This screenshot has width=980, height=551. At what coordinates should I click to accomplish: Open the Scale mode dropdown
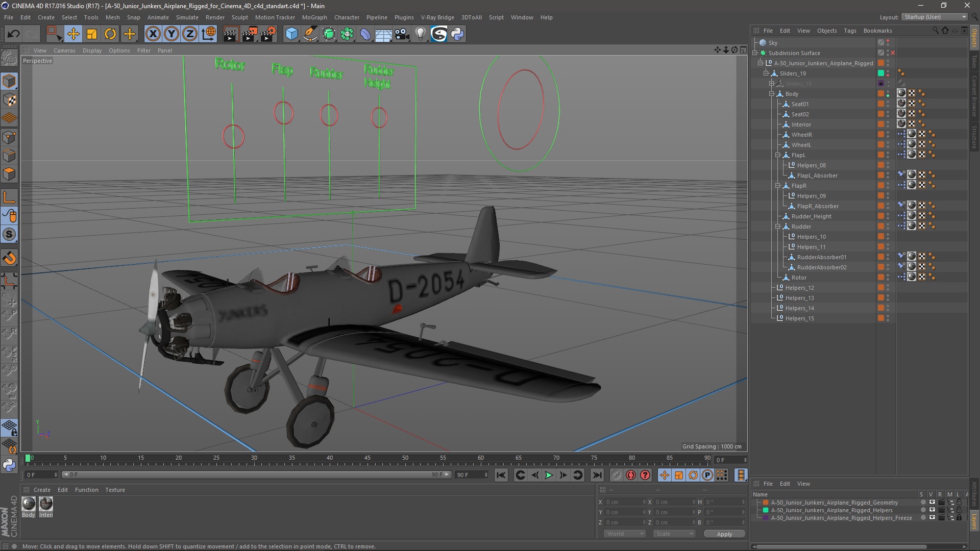pos(674,534)
